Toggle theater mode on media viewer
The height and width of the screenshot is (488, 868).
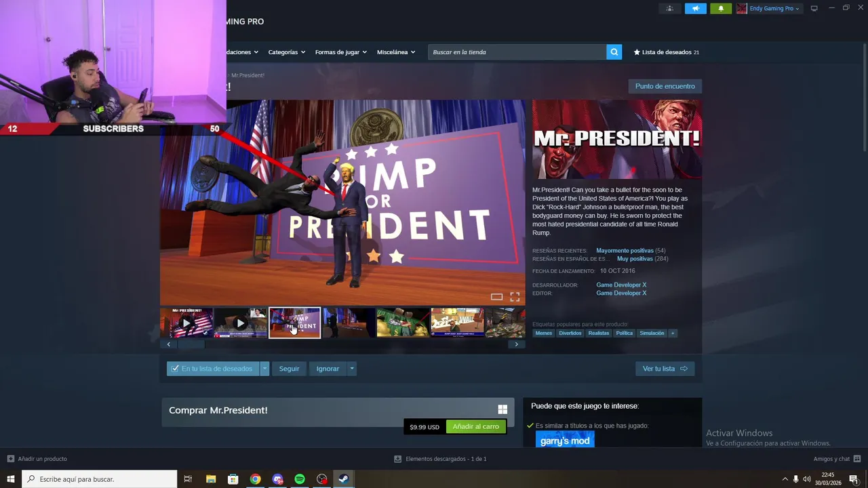pyautogui.click(x=496, y=297)
